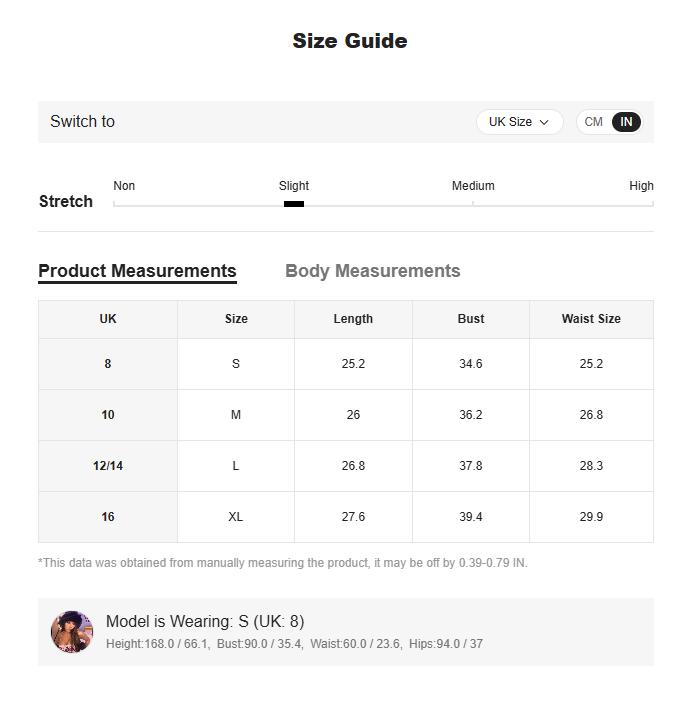Select Product Measurements tab
This screenshot has height=702, width=688.
click(x=137, y=271)
